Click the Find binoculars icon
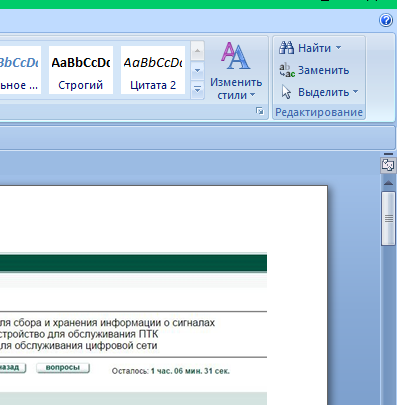Image resolution: width=397 pixels, height=405 pixels. [x=286, y=48]
